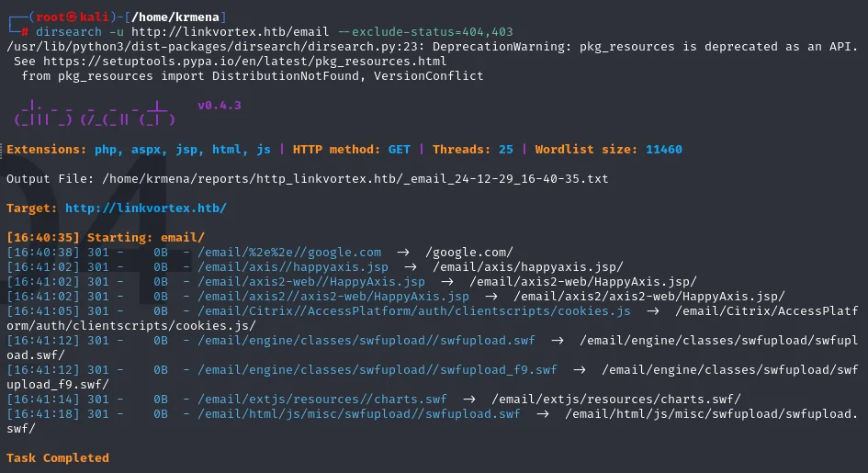
Task: Click the /google.com/ redirect target
Action: click(x=468, y=253)
